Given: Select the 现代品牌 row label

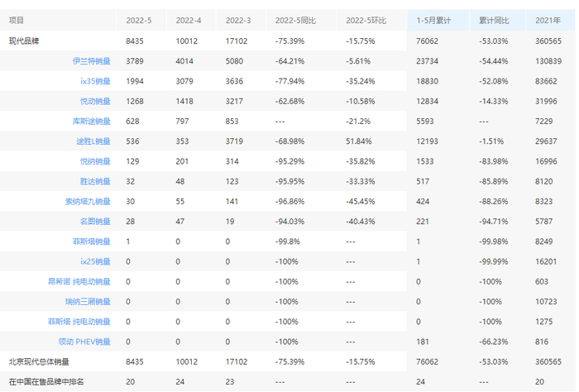Looking at the screenshot, I should coord(24,41).
